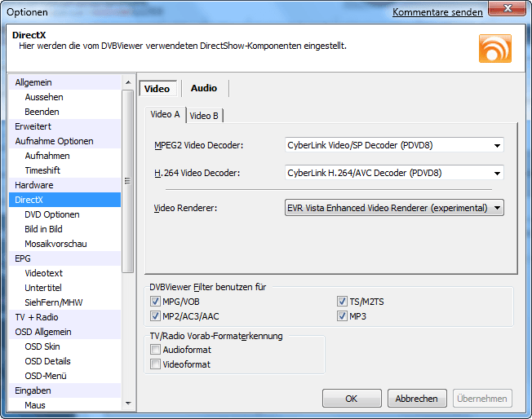Select Aufnahmen in the sidebar
This screenshot has height=419, width=532.
64,156
